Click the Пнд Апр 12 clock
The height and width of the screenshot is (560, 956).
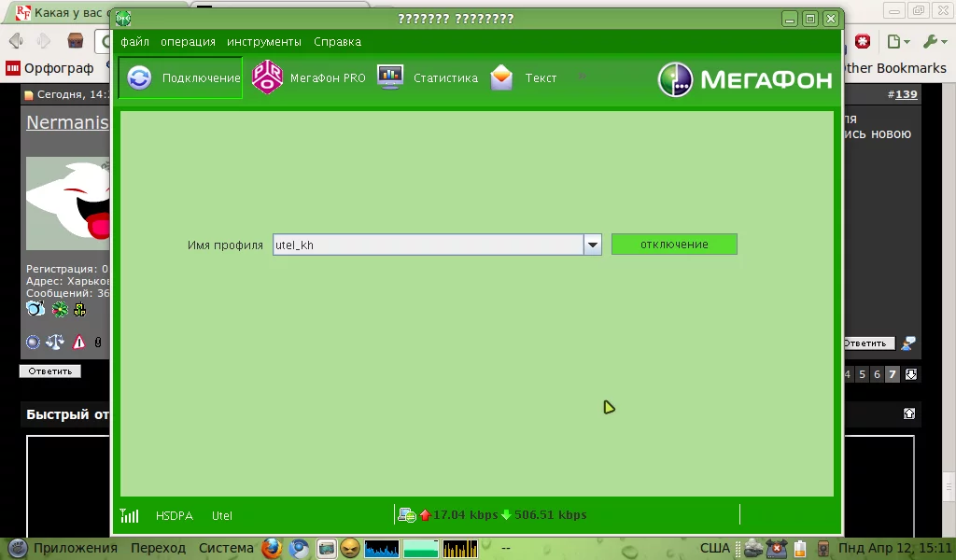[x=895, y=548]
